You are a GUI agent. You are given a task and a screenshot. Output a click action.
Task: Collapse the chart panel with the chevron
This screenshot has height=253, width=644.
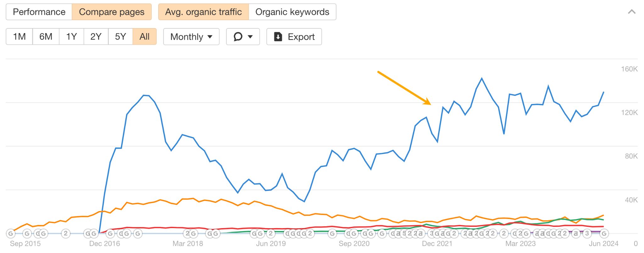(632, 12)
